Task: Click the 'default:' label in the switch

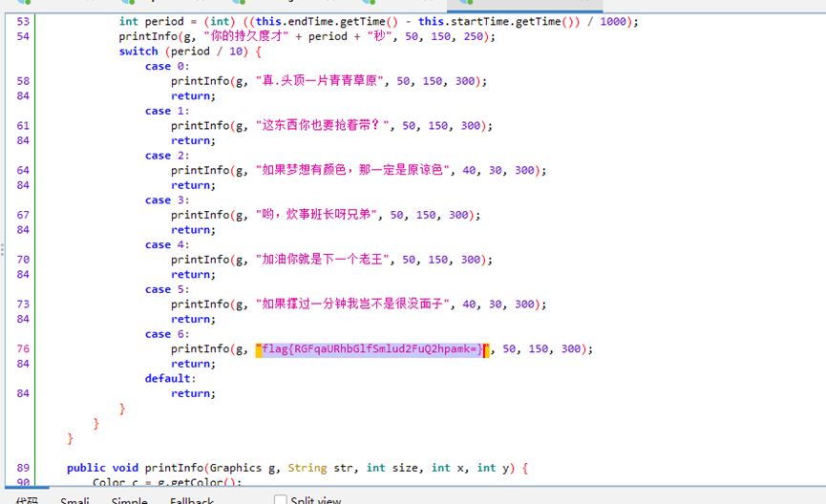Action: tap(168, 378)
